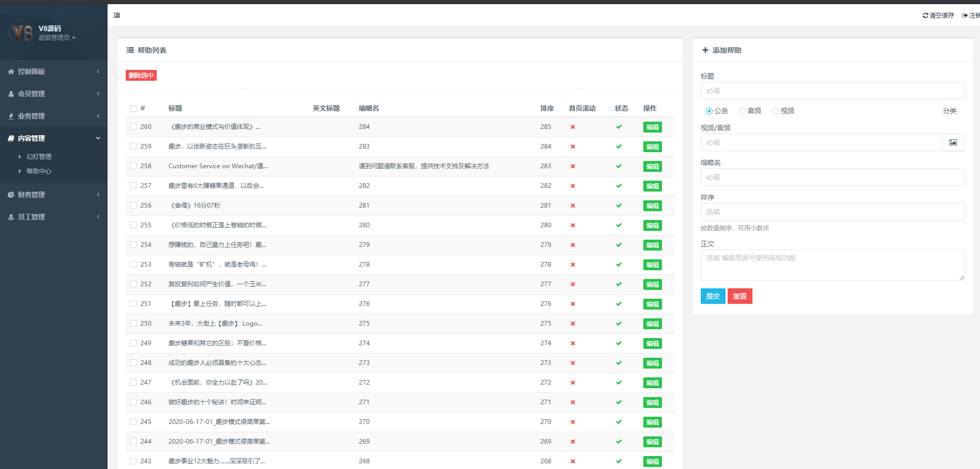
Task: Click the clear cache refresh icon
Action: tap(925, 16)
